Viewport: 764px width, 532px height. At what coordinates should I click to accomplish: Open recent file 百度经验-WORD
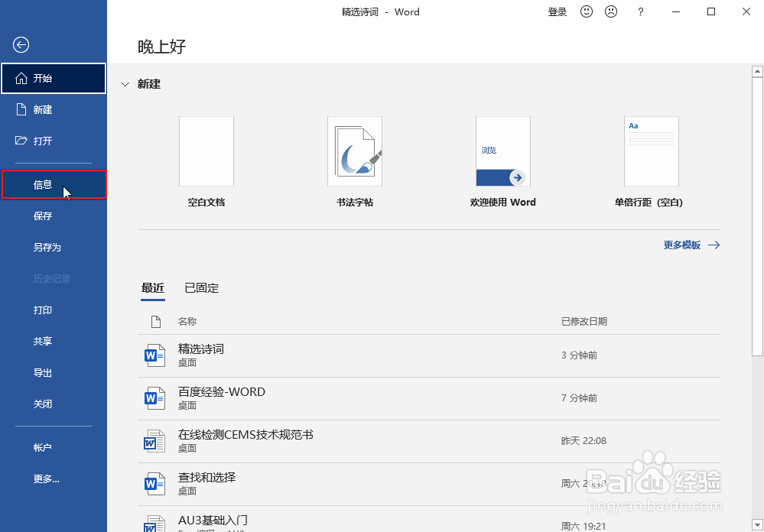429,398
